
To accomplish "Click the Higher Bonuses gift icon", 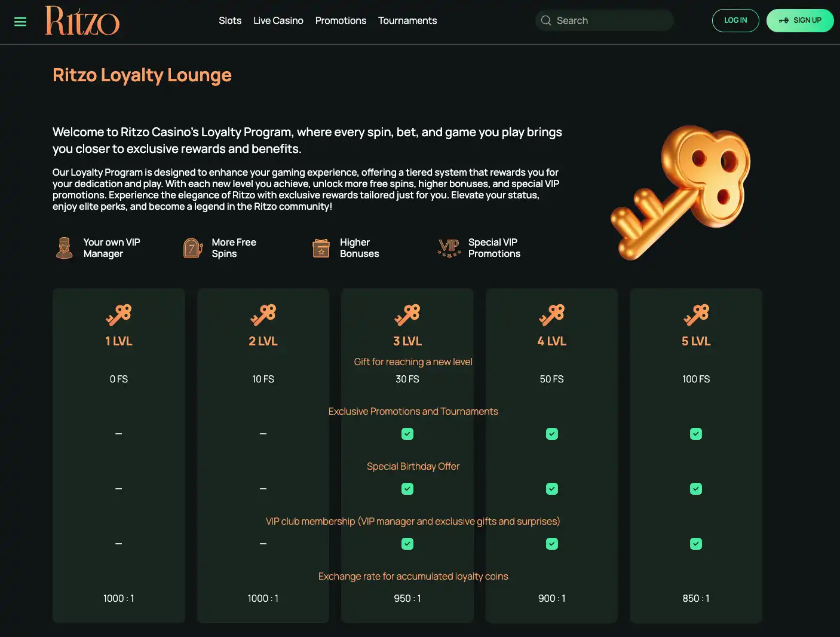I will (321, 248).
